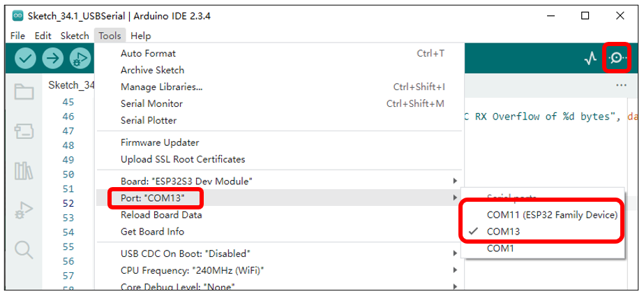This screenshot has width=644, height=296.
Task: Open the Sketchbook folder sidebar icon
Action: pos(24,91)
